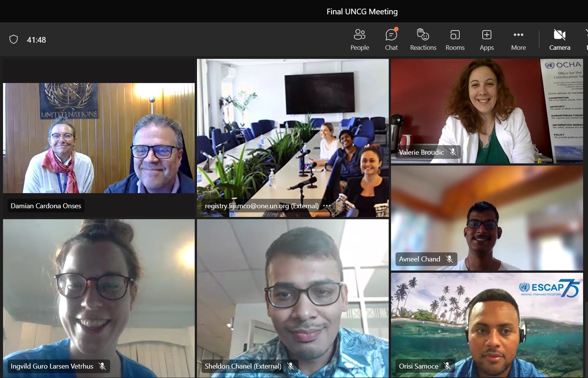Click the Orisi Samoce name label

(418, 366)
